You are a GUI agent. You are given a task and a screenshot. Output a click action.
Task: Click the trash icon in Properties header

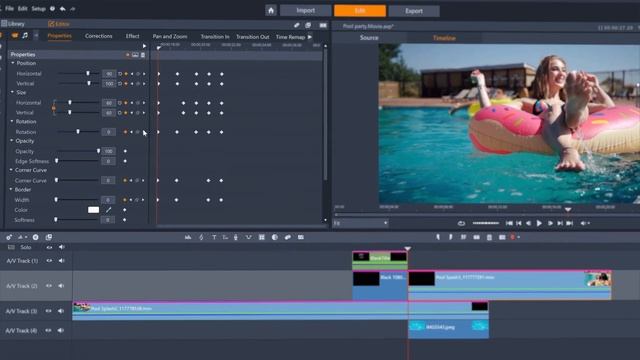click(x=143, y=55)
